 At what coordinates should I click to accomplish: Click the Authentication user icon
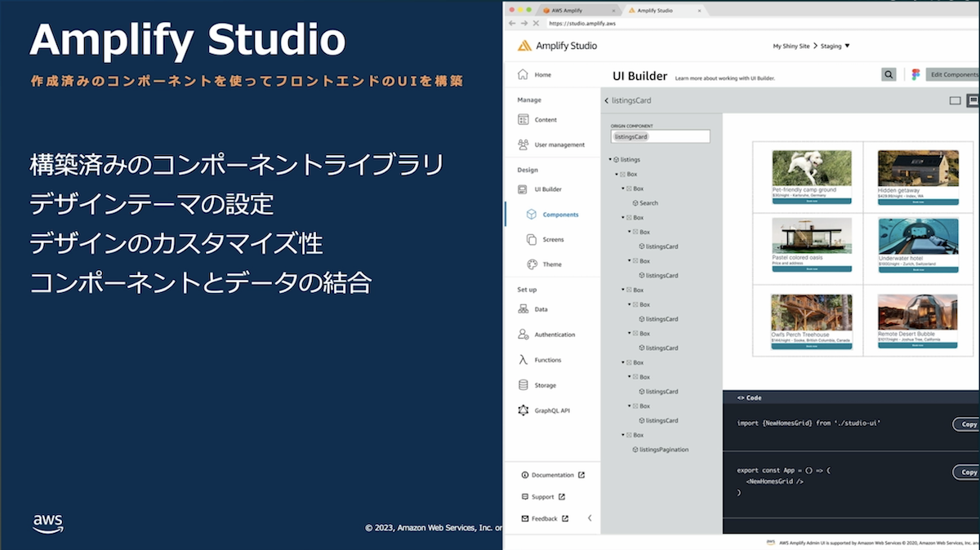point(523,335)
